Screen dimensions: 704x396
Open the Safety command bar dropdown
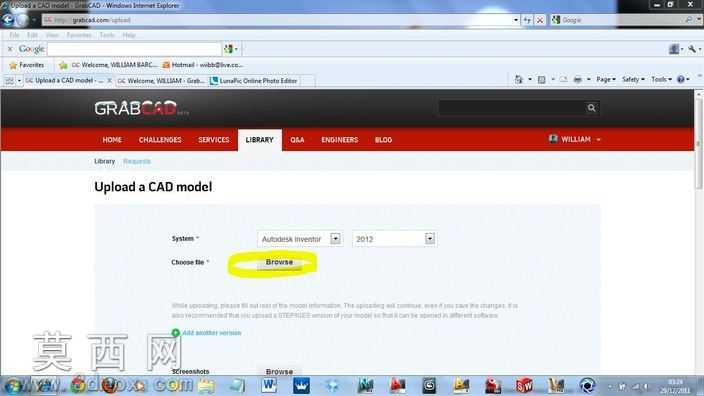(633, 79)
